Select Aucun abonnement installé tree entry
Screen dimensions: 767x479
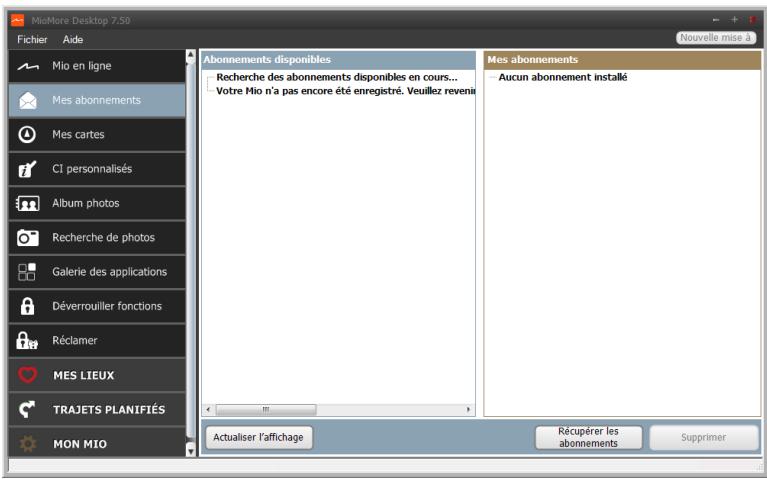coord(563,78)
